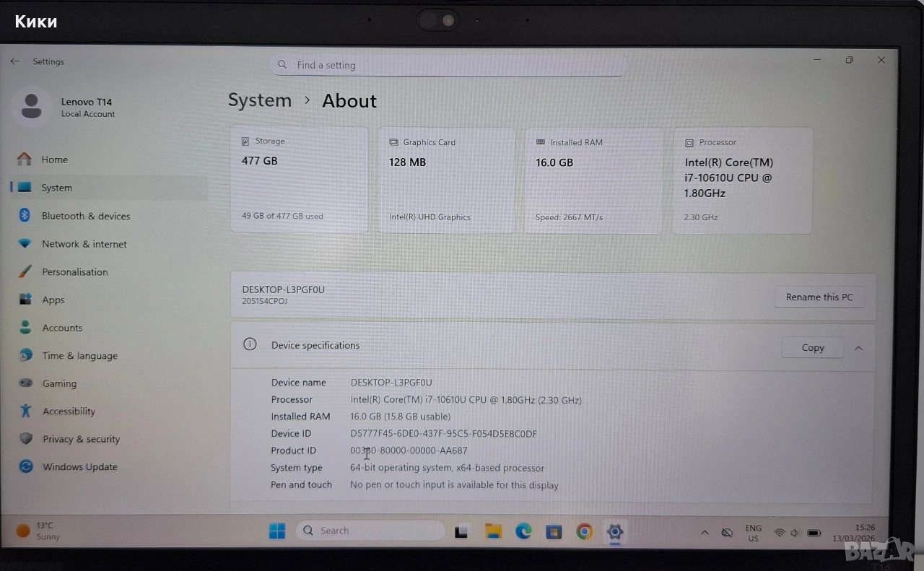
Task: Open Microsoft Store from taskbar
Action: (x=554, y=532)
